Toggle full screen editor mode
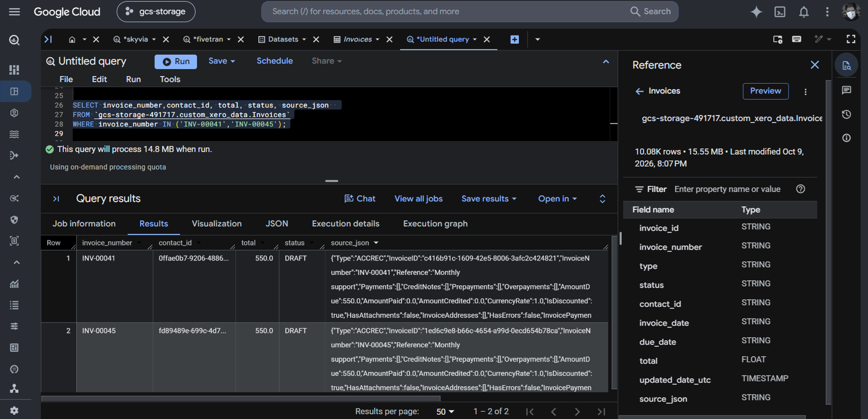This screenshot has height=419, width=868. 851,39
